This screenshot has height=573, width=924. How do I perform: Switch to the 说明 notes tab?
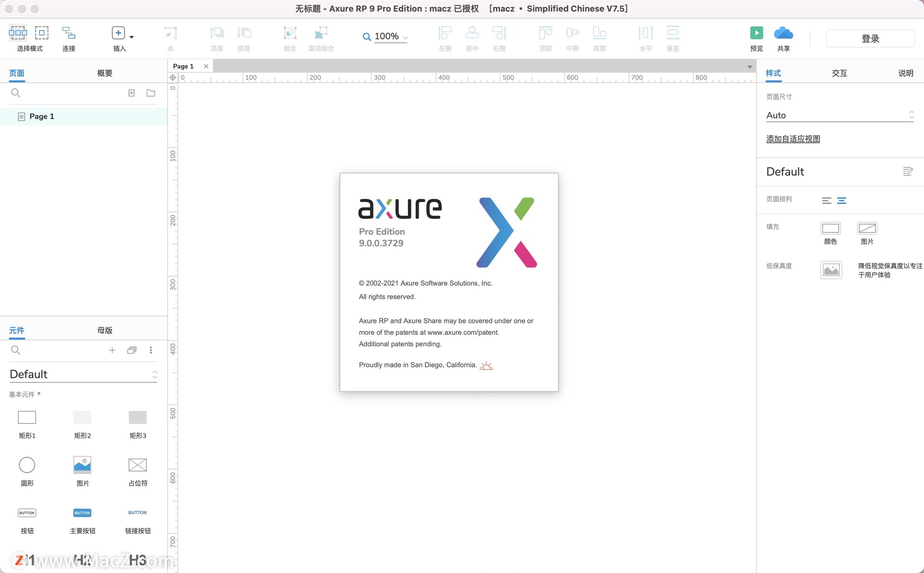point(906,73)
